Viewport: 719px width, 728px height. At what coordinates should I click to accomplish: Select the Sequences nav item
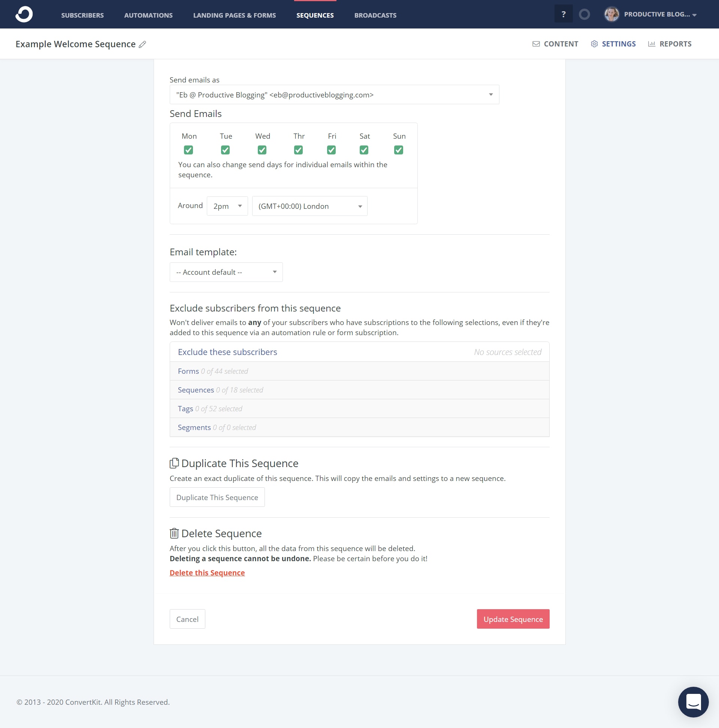tap(315, 15)
